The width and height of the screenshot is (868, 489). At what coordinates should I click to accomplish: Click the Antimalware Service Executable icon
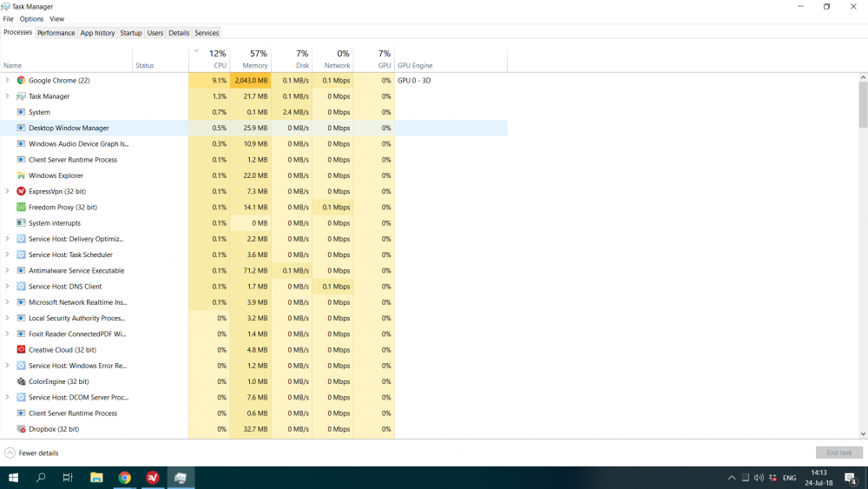pos(21,271)
